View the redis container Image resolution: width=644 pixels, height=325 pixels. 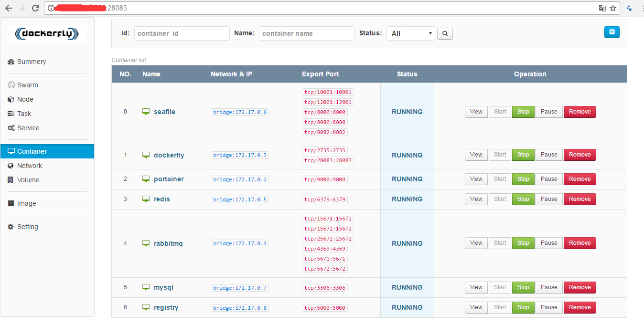pos(476,199)
